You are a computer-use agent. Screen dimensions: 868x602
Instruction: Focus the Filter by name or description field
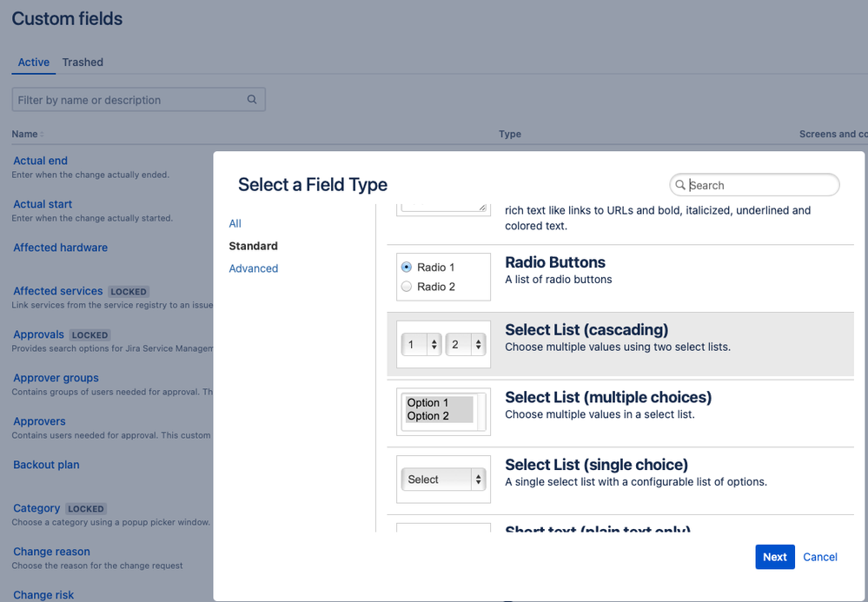[x=139, y=100]
